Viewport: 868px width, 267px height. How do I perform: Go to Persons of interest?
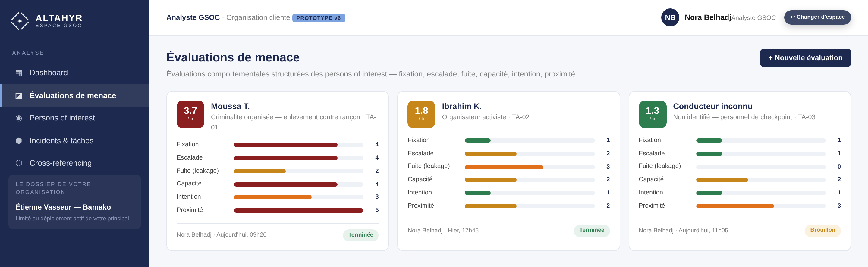tap(75, 118)
